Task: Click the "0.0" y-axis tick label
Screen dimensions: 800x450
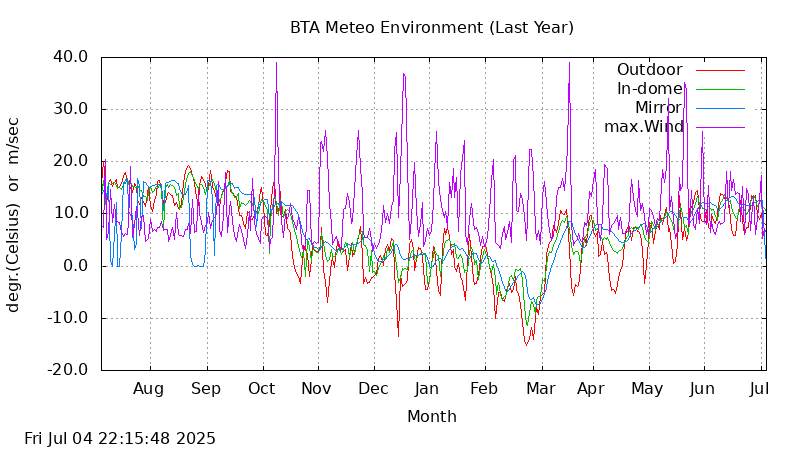Action: (76, 265)
